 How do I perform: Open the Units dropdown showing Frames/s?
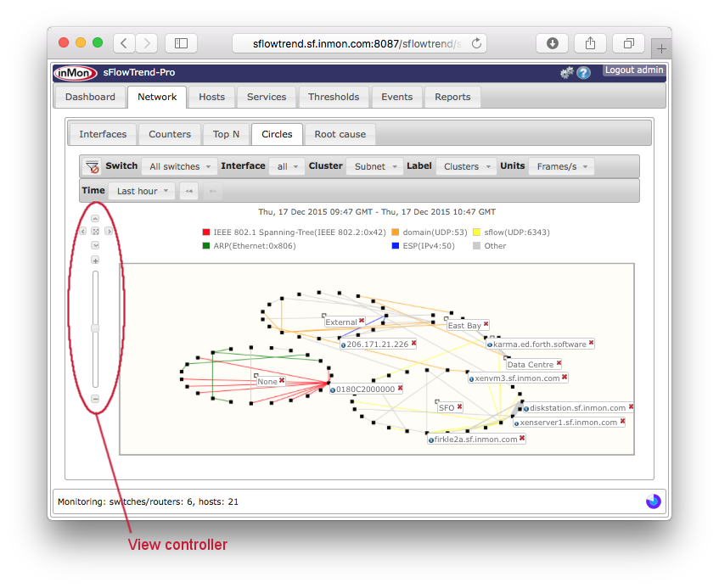(x=561, y=166)
